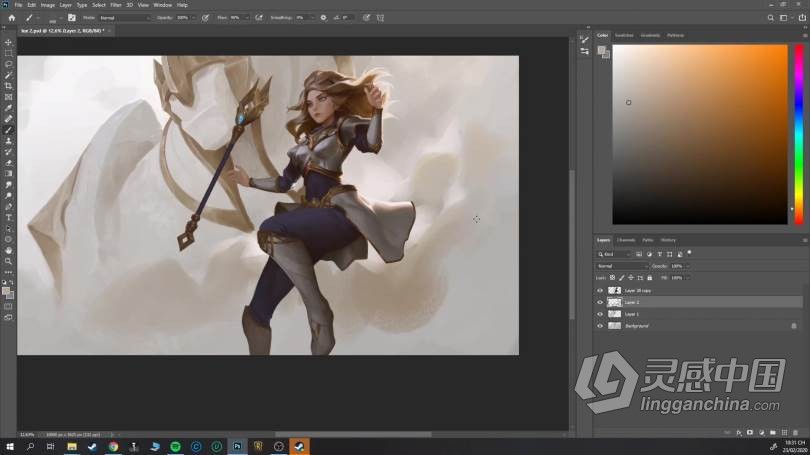Screen dimensions: 810x455
Task: Select the Frame tool
Action: pyautogui.click(x=8, y=97)
